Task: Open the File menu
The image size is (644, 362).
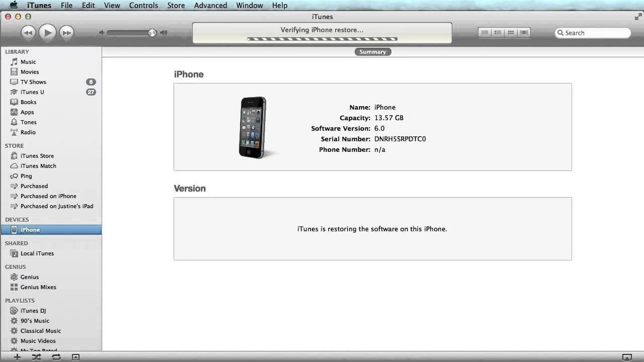Action: (x=66, y=5)
